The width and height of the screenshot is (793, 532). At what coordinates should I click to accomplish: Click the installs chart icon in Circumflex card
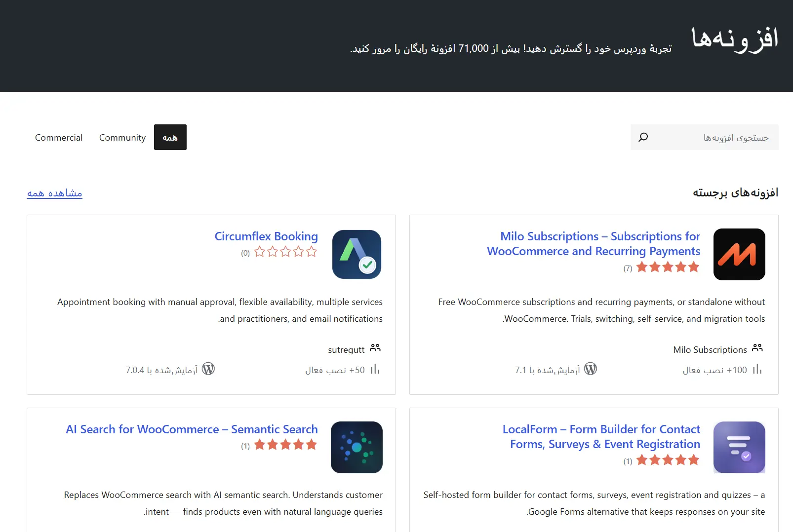[375, 370]
